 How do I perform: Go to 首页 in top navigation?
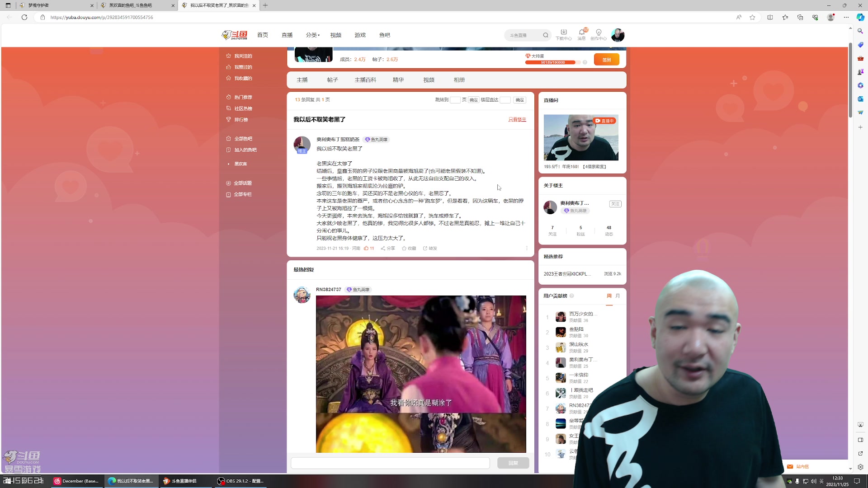(263, 35)
